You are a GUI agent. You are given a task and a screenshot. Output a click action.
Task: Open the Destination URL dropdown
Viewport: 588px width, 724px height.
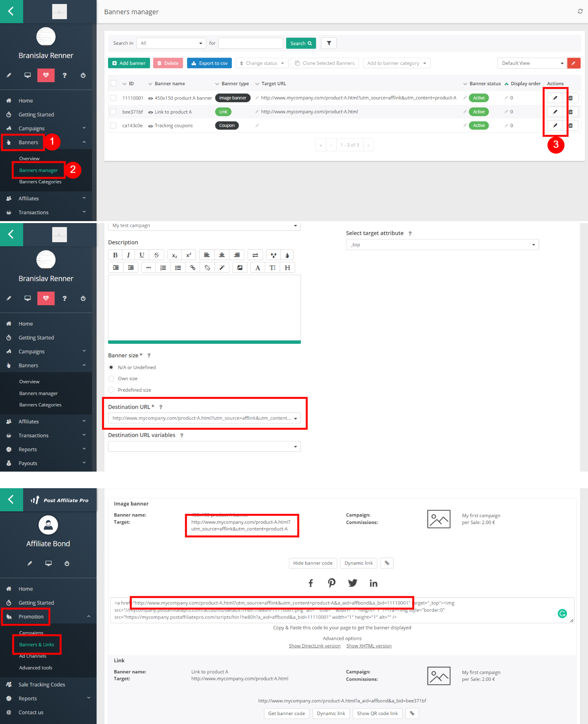point(204,418)
